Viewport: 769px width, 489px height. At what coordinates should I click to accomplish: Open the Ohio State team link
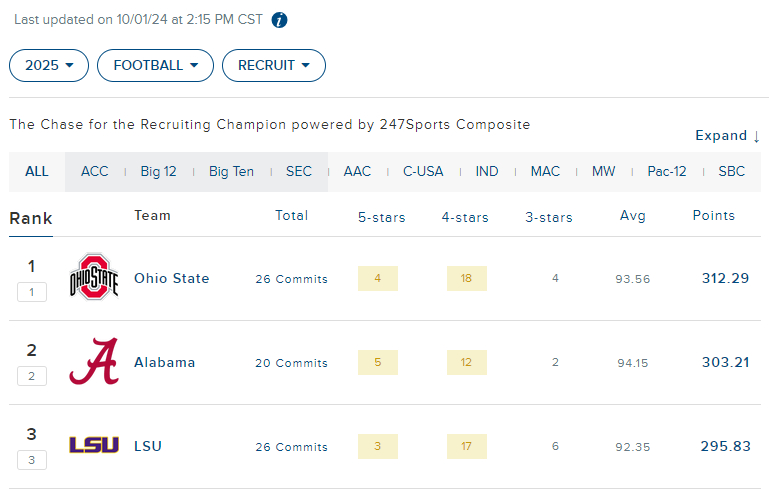pyautogui.click(x=172, y=278)
